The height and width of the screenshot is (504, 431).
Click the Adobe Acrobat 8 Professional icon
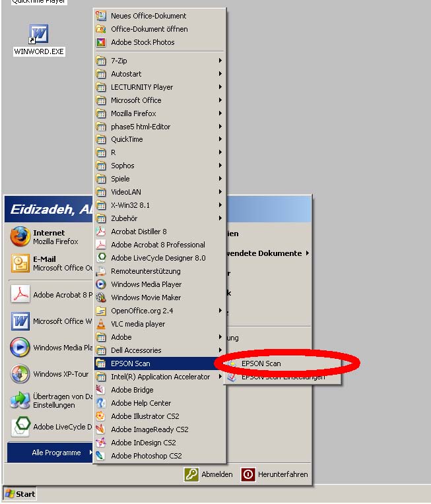point(101,245)
